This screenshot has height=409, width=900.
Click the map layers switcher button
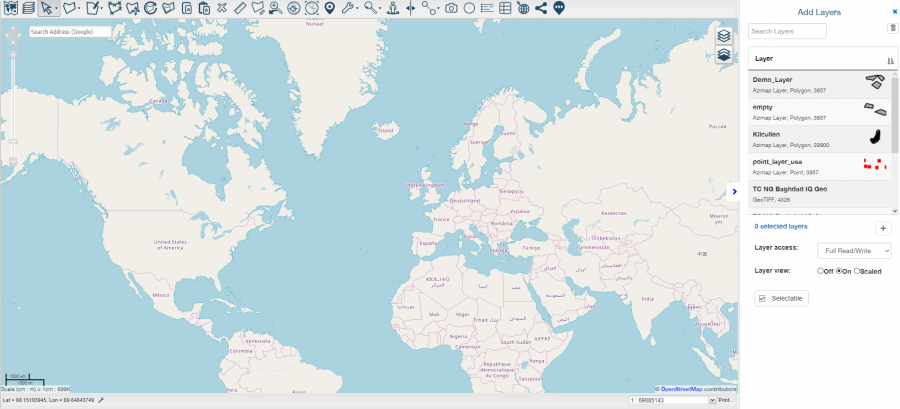(x=724, y=36)
